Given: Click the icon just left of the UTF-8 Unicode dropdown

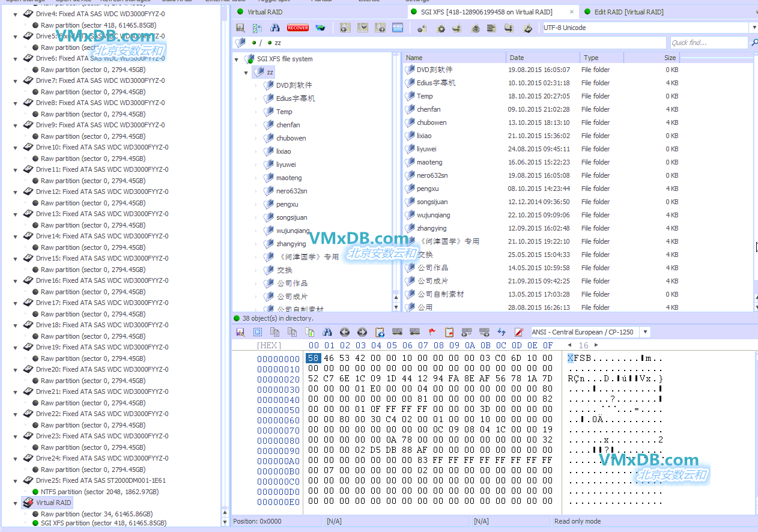Looking at the screenshot, I should point(528,28).
